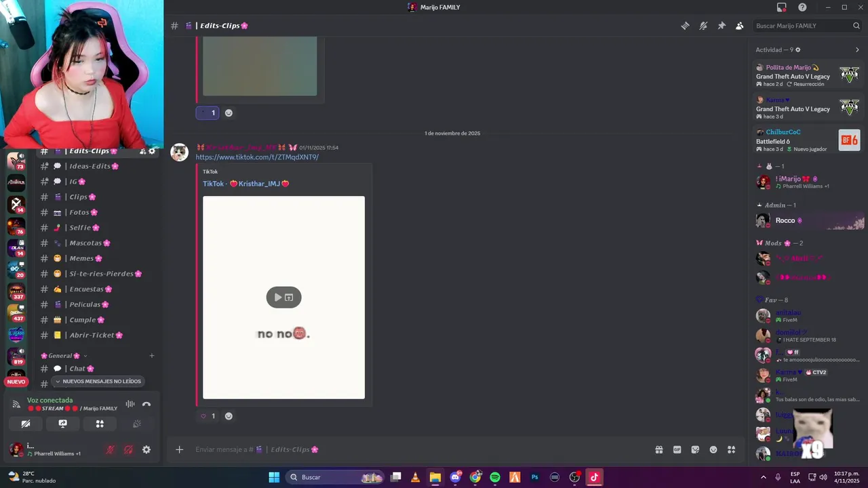Click the reaction count on blurred image
The width and height of the screenshot is (868, 488).
[x=208, y=113]
